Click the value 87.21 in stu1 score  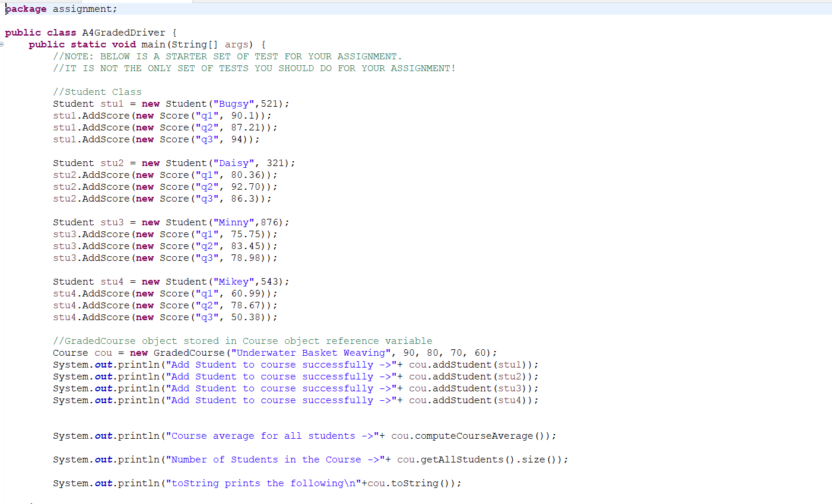246,127
